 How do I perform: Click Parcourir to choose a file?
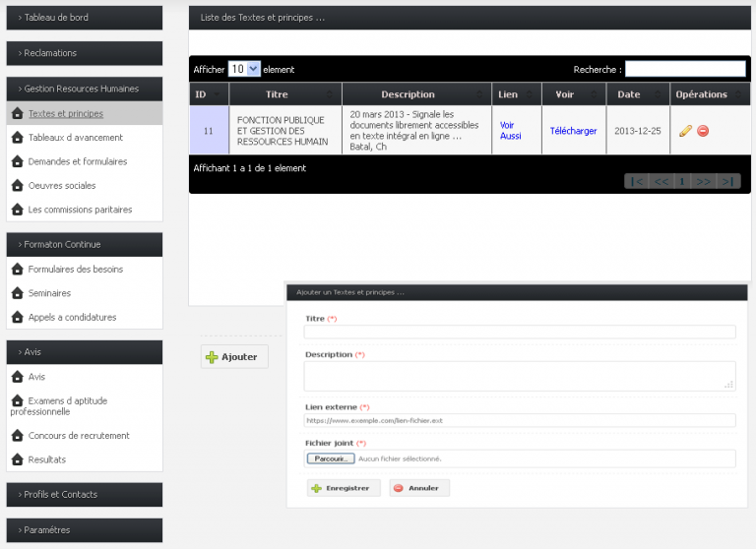click(330, 458)
